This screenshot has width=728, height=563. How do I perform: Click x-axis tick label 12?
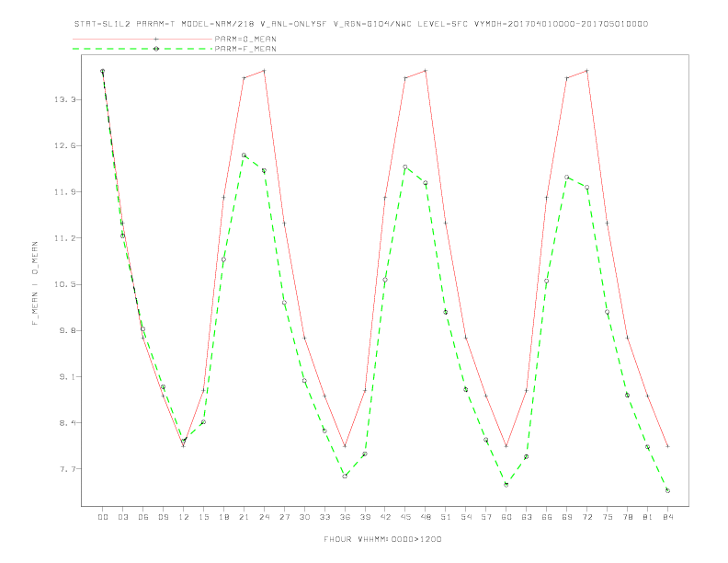184,517
